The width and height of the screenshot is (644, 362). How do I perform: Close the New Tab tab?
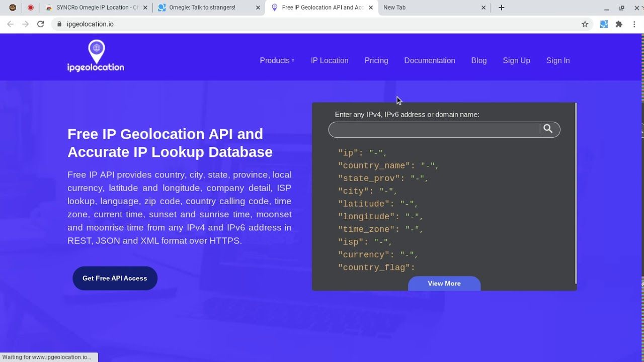pyautogui.click(x=484, y=8)
